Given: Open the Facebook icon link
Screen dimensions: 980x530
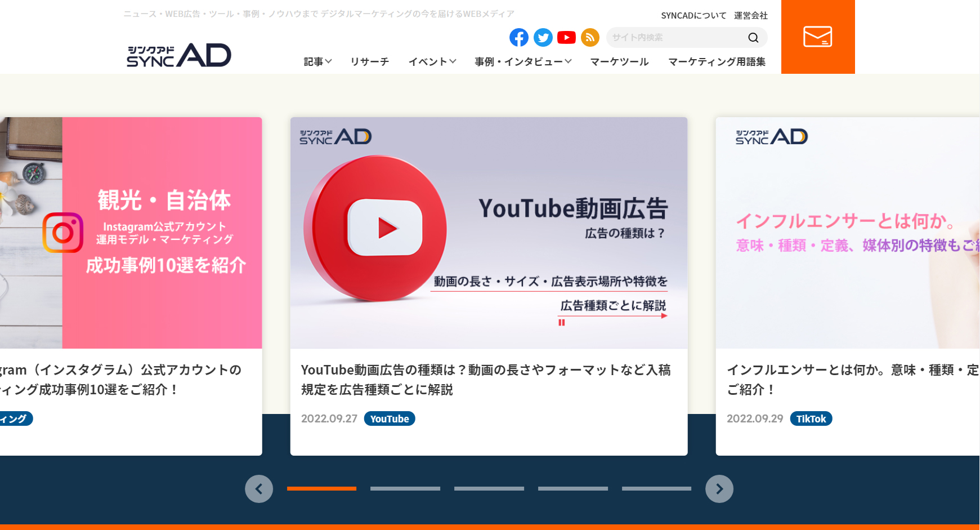Looking at the screenshot, I should point(518,37).
